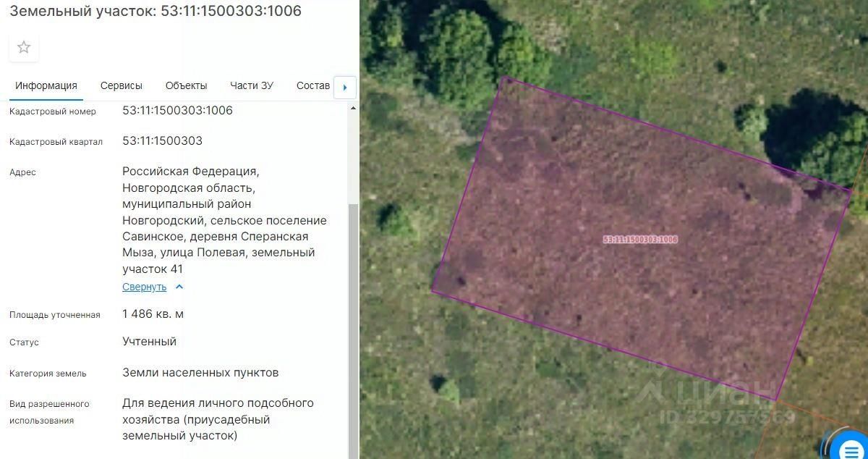This screenshot has height=459, width=868.
Task: Go to the Части ЗУ tab
Action: coord(252,85)
